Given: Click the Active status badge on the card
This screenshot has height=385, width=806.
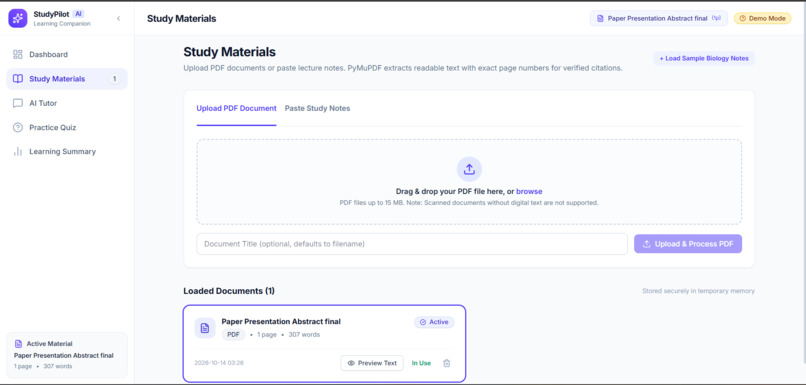Looking at the screenshot, I should click(434, 322).
